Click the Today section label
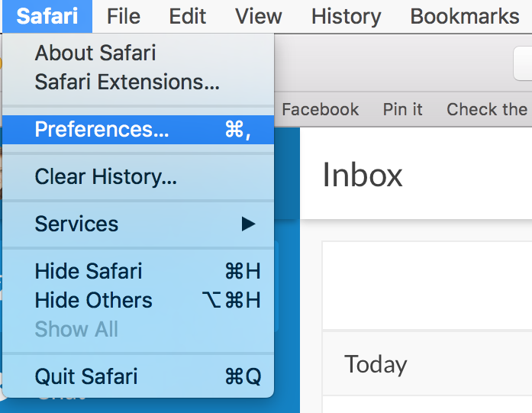This screenshot has height=413, width=532. point(376,364)
